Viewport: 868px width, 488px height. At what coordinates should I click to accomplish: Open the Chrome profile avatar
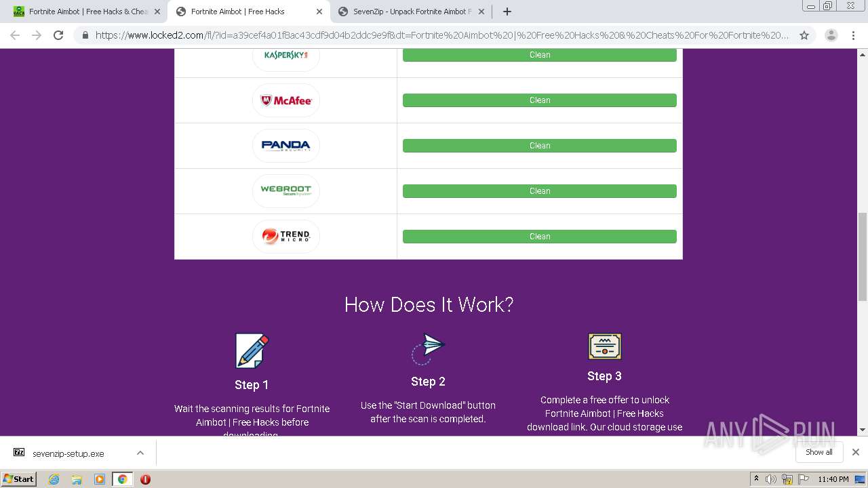tap(831, 35)
